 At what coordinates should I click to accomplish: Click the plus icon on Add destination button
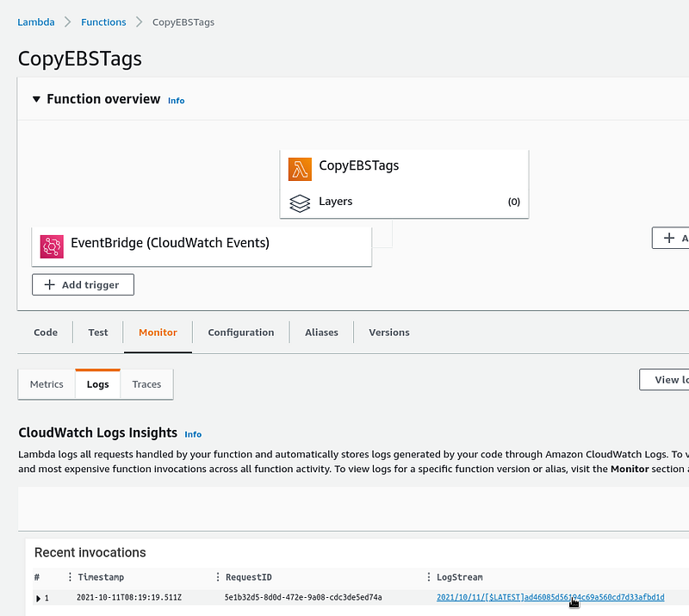(669, 238)
